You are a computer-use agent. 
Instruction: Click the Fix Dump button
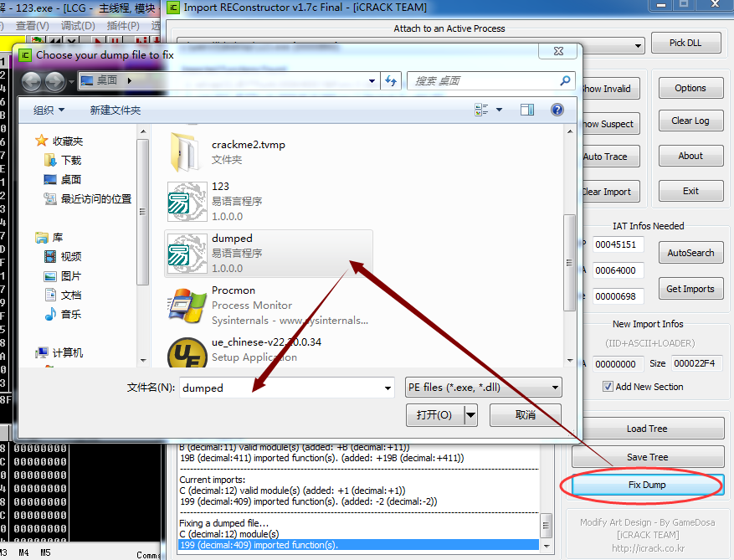coord(647,485)
